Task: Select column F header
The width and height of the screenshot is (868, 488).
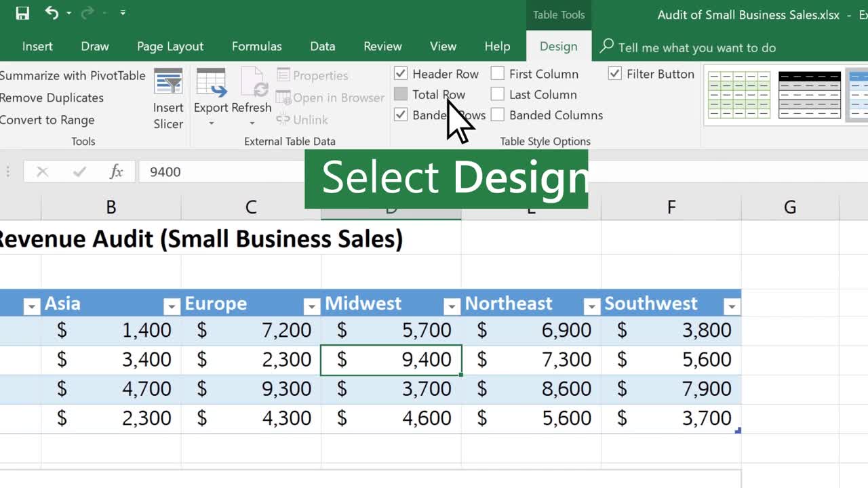Action: click(671, 207)
